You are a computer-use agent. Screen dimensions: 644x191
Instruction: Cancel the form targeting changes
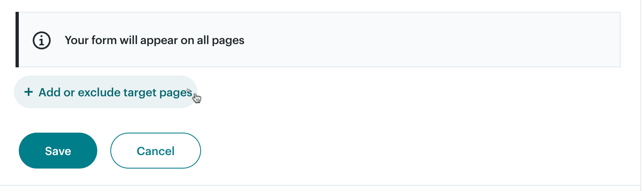(x=155, y=151)
